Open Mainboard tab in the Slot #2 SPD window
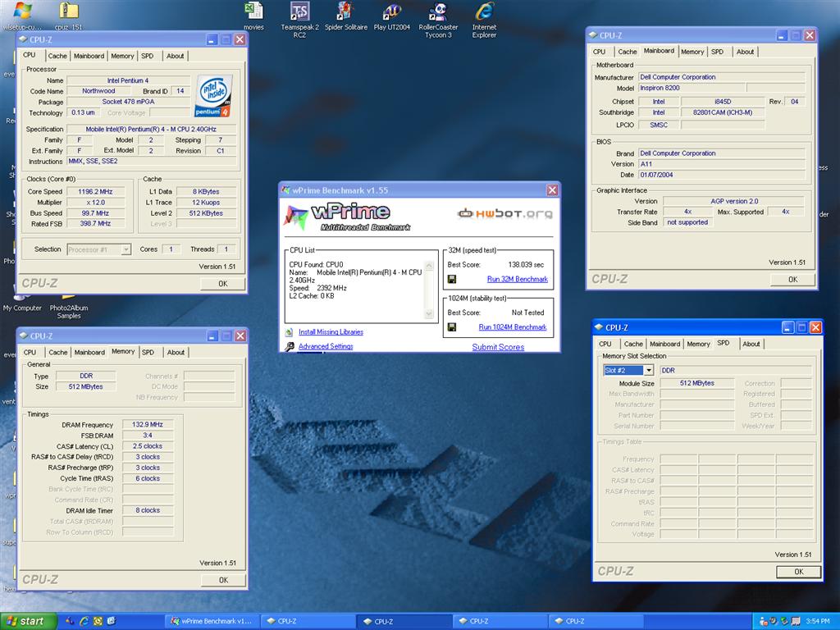Image resolution: width=840 pixels, height=630 pixels. click(x=664, y=344)
